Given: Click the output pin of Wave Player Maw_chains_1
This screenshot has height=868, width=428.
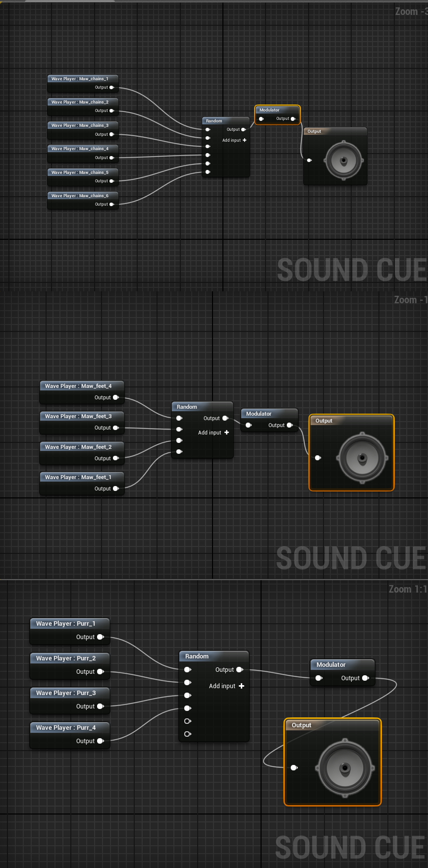Looking at the screenshot, I should point(111,88).
